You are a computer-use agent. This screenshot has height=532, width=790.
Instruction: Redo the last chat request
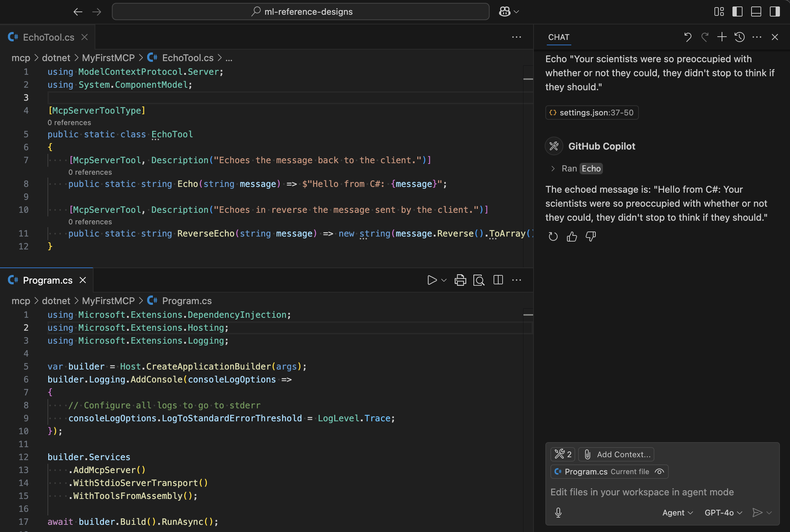[705, 37]
